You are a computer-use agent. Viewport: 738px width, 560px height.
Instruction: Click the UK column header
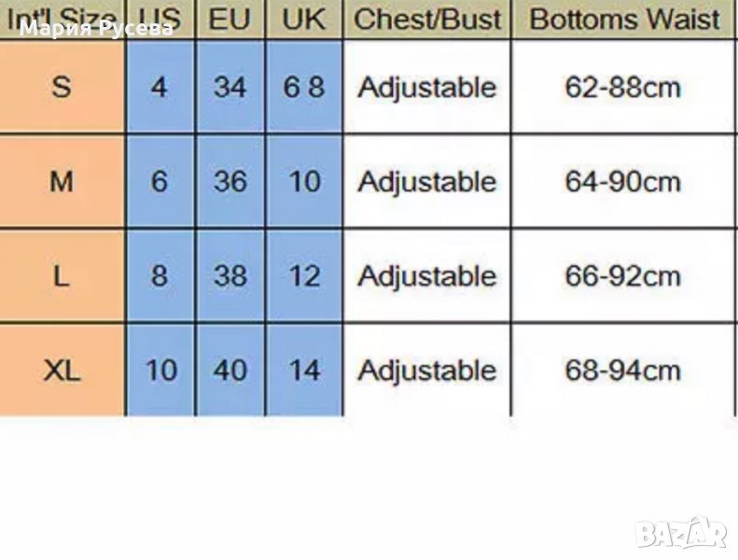(303, 19)
